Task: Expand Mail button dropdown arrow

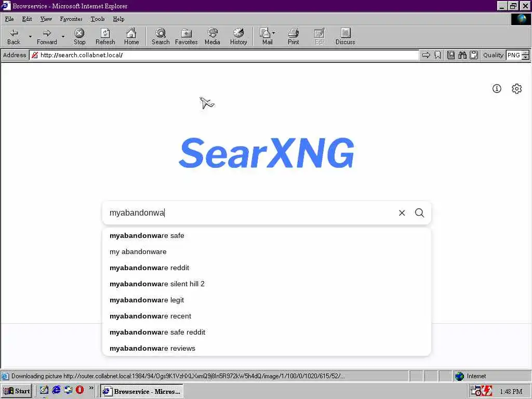Action: pos(274,33)
